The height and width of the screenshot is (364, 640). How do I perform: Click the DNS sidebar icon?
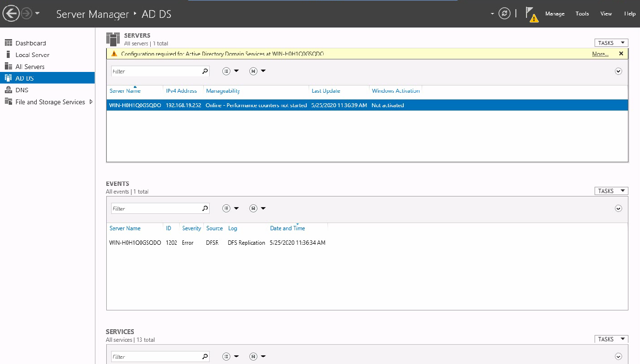(x=8, y=90)
